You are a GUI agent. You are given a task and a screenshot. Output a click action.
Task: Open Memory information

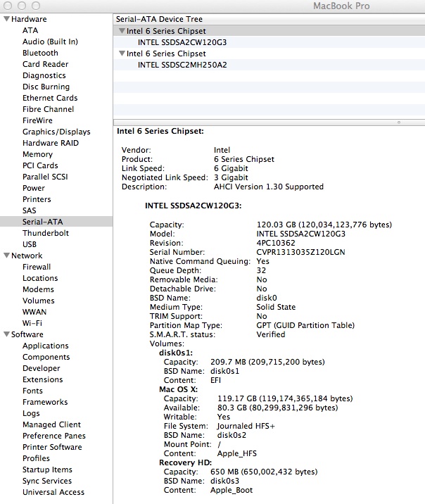(37, 154)
